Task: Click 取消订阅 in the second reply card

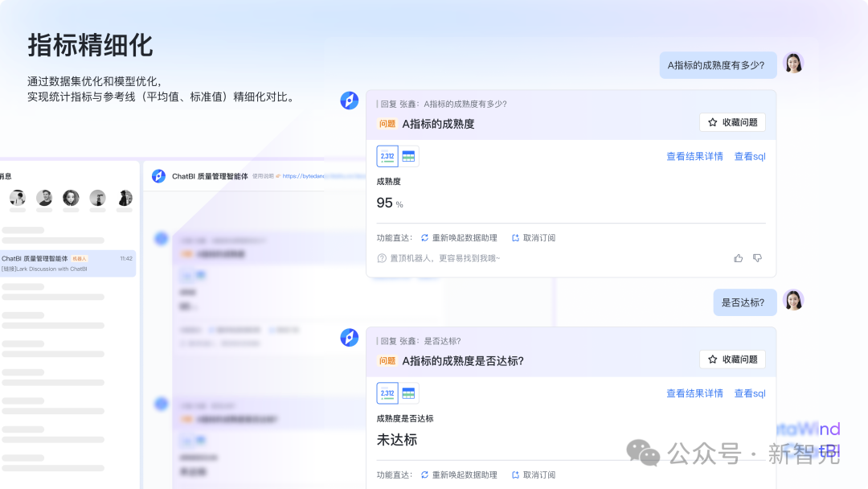Action: (534, 475)
